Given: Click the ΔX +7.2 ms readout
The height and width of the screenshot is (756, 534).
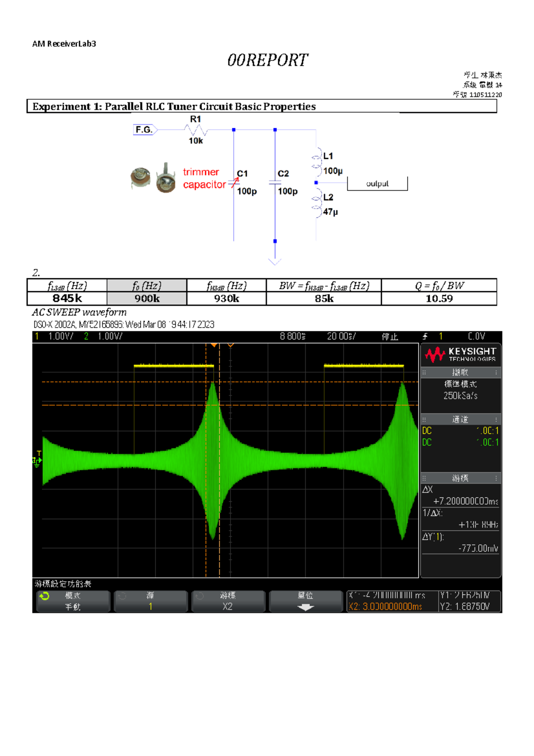Looking at the screenshot, I should (461, 496).
